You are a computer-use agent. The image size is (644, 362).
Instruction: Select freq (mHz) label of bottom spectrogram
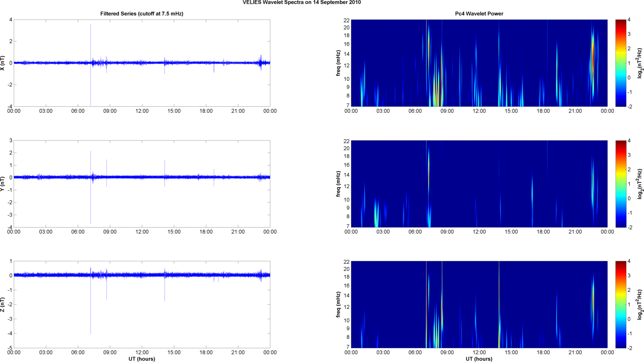coord(338,305)
